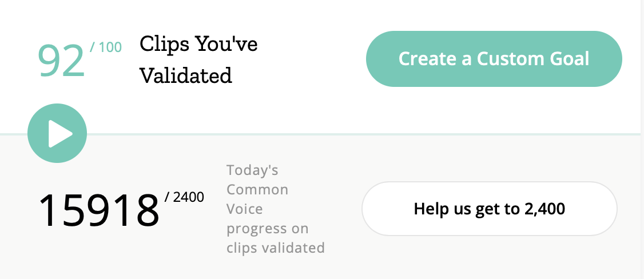Select the / 100 personal goal label

(x=106, y=47)
